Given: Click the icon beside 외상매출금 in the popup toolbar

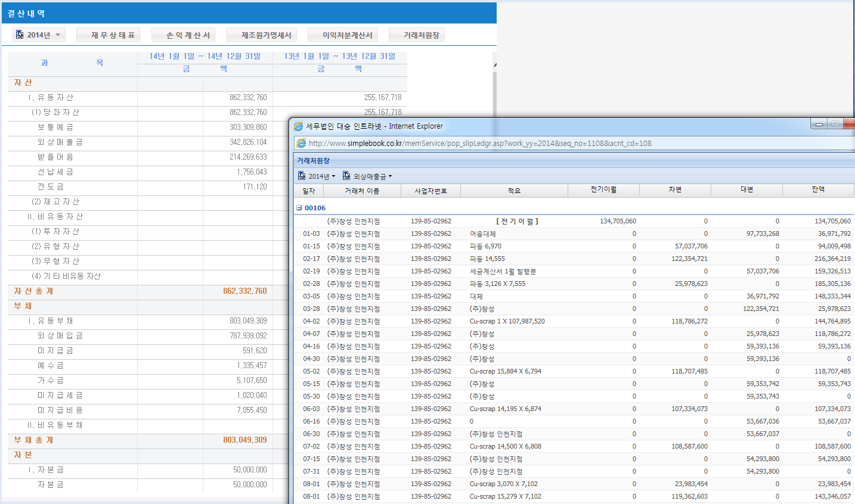Looking at the screenshot, I should 346,176.
